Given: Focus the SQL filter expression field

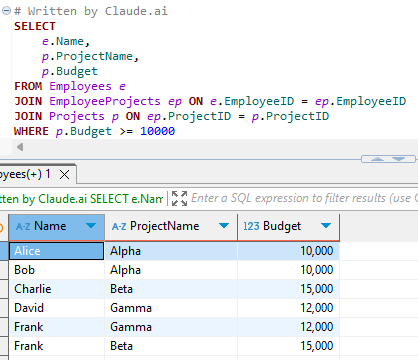Looking at the screenshot, I should 304,198.
